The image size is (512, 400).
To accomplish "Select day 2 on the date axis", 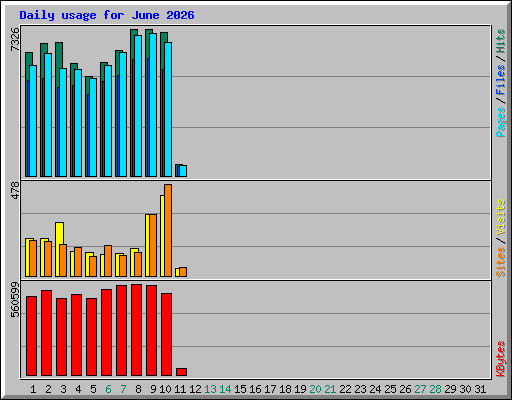I will click(x=48, y=389).
